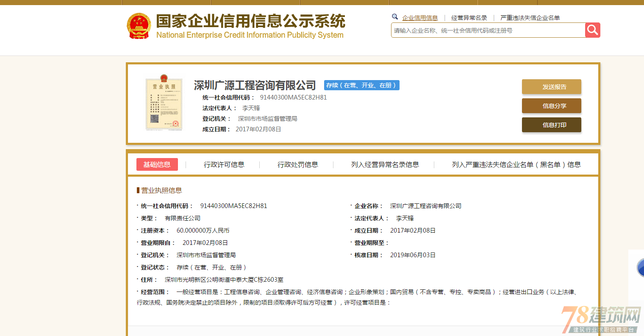
Task: Select the 严重违法失信企业名单 search category
Action: click(530, 18)
